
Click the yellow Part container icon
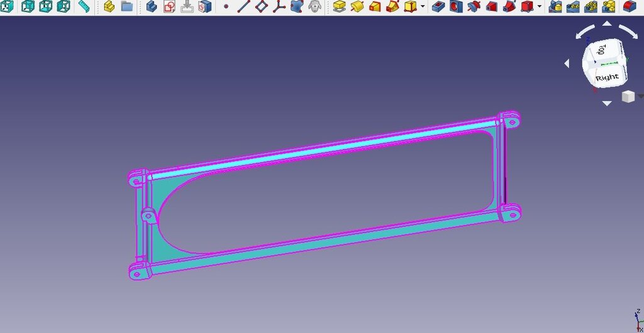pos(109,7)
